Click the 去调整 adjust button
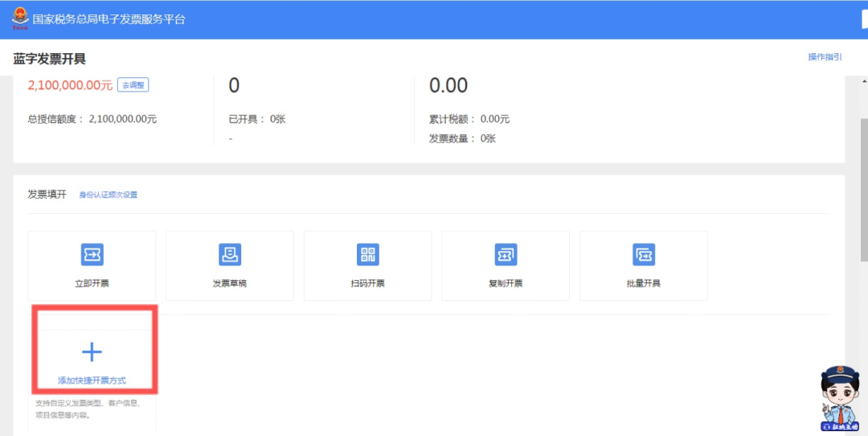Screen dimensions: 868x436 tap(133, 85)
